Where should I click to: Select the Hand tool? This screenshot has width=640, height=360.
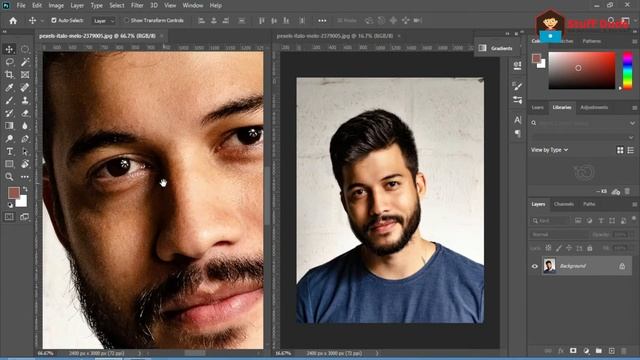pyautogui.click(x=25, y=164)
